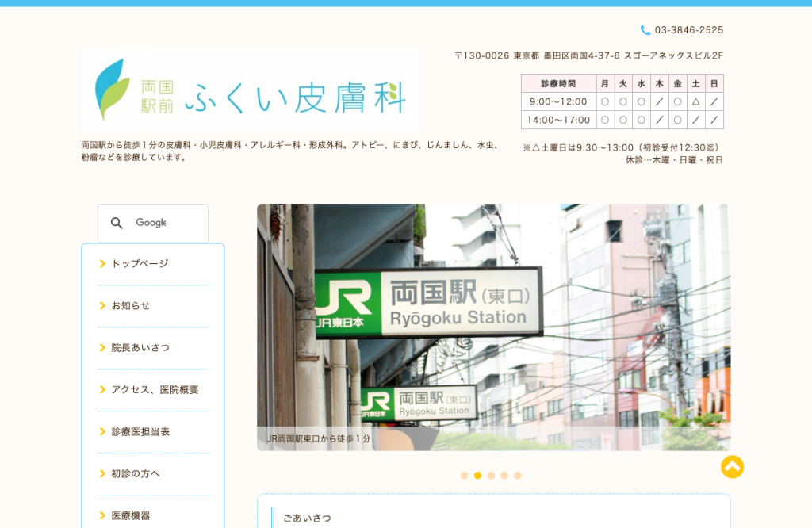
Task: Click the phone number 03-3846-2525
Action: [x=689, y=30]
